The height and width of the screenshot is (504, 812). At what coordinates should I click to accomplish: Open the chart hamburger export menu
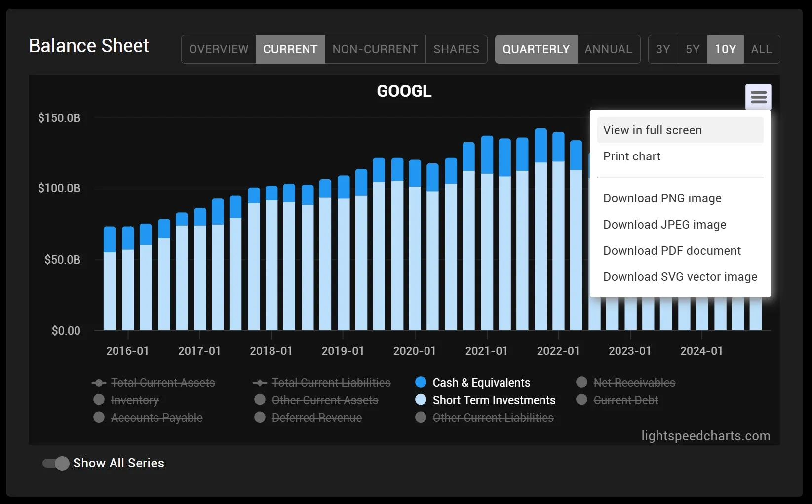(x=758, y=97)
